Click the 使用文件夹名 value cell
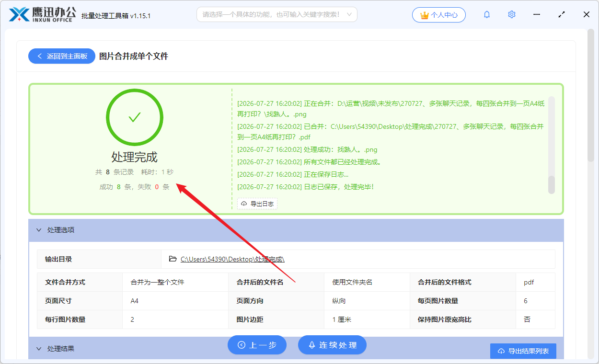This screenshot has height=364, width=599. point(367,282)
